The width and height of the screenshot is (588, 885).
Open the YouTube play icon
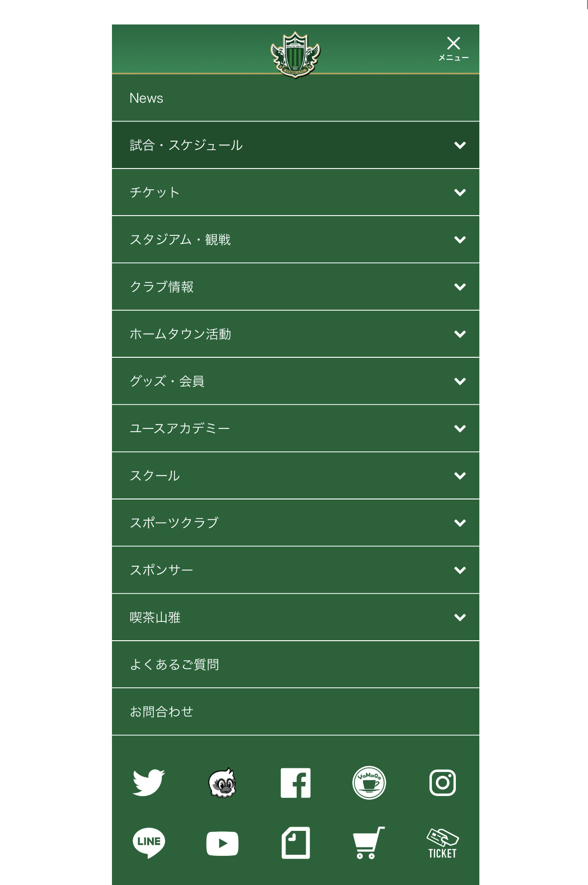[x=222, y=843]
